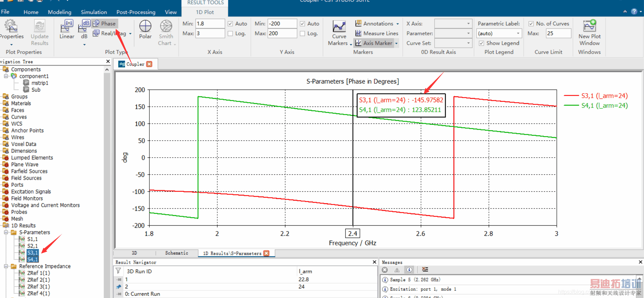
Task: Edit curve limit Max field
Action: tap(558, 33)
